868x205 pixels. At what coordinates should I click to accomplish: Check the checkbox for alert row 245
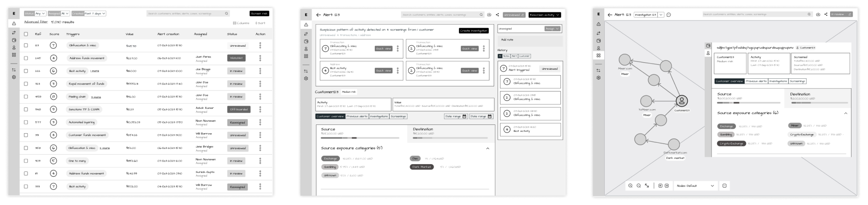[x=26, y=58]
